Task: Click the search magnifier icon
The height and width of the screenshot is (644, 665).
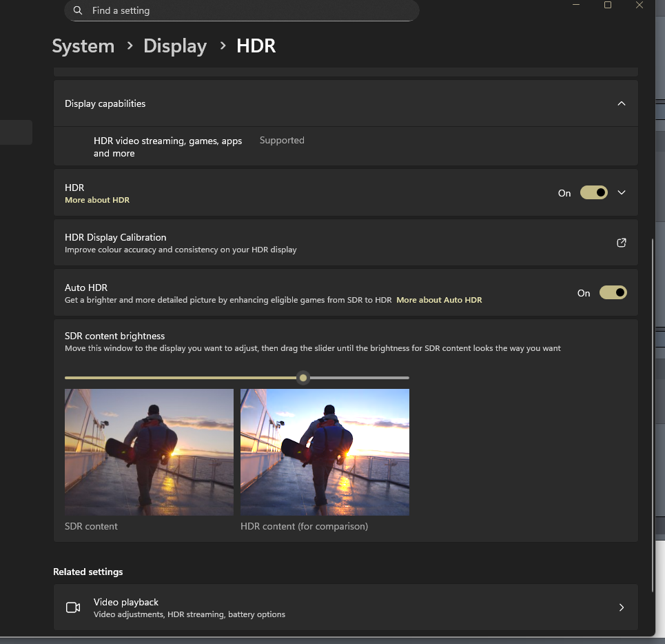Action: coord(78,10)
